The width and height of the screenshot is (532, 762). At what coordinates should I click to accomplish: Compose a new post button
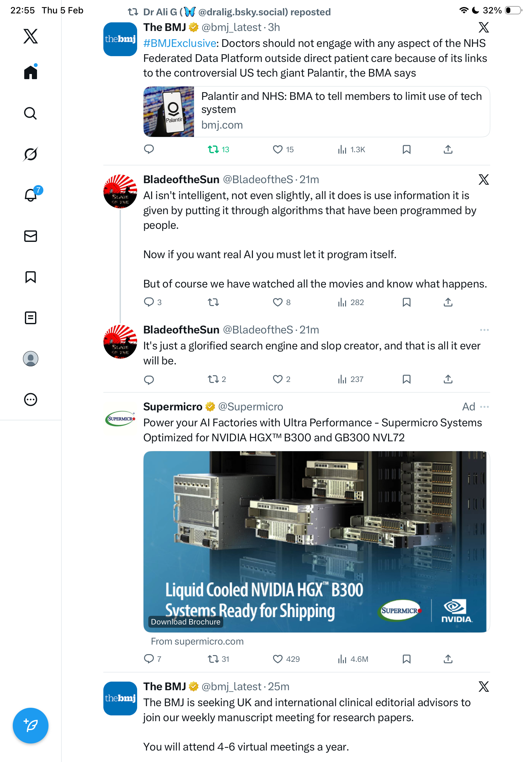30,725
